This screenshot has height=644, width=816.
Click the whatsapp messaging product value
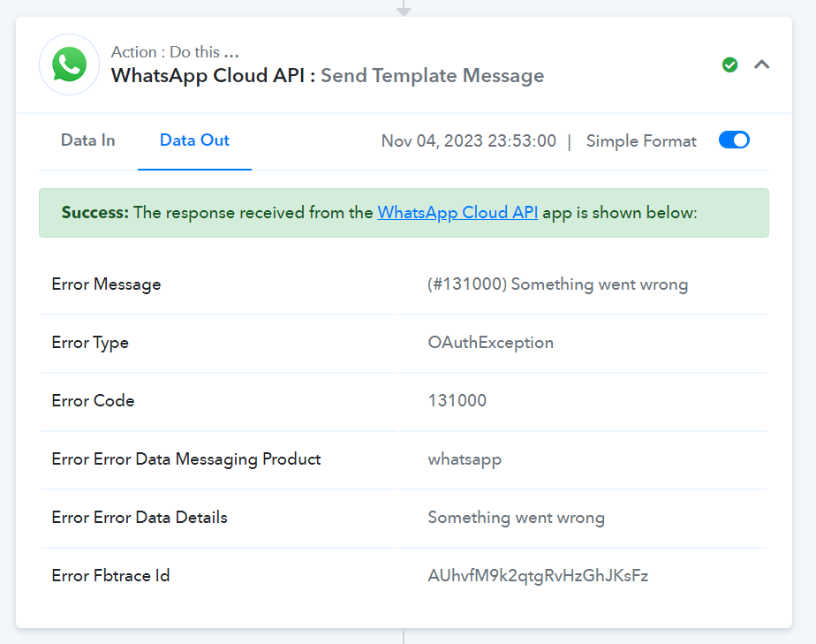[465, 459]
